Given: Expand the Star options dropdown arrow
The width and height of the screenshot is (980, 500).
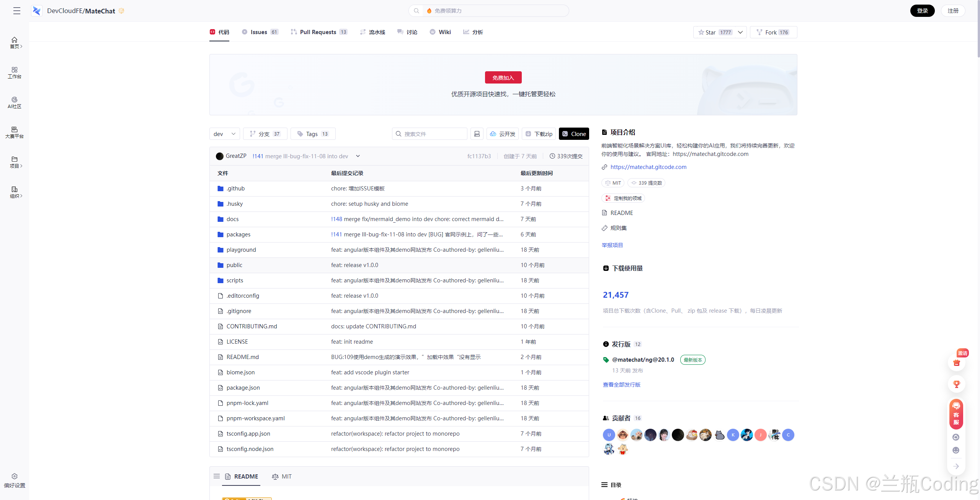Looking at the screenshot, I should [740, 32].
